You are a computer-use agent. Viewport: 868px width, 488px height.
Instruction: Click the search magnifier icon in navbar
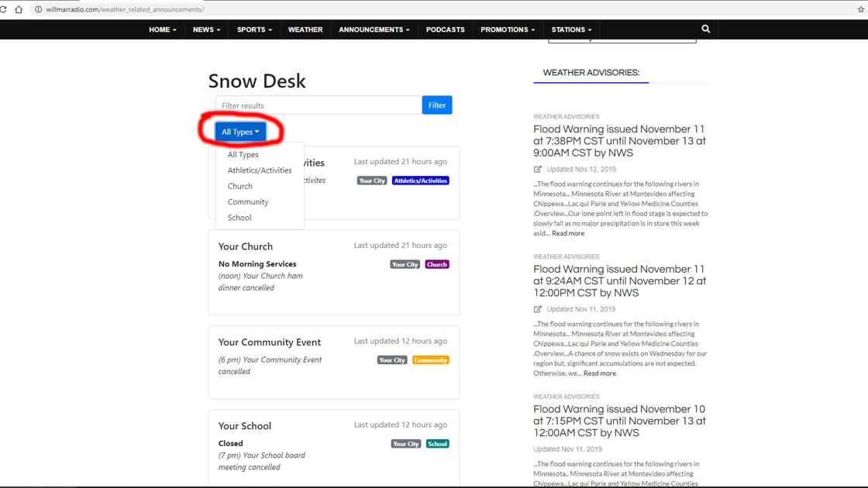705,29
